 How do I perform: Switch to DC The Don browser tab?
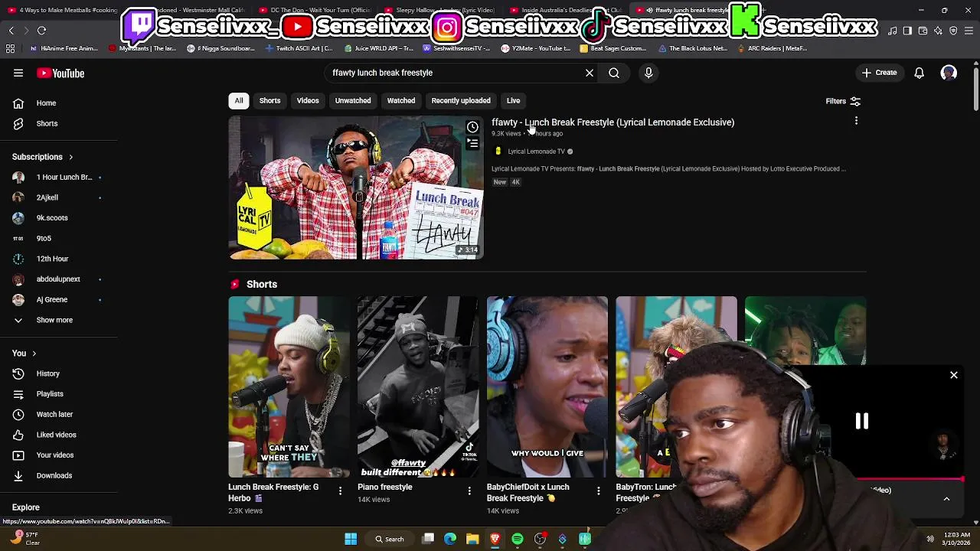pos(315,10)
